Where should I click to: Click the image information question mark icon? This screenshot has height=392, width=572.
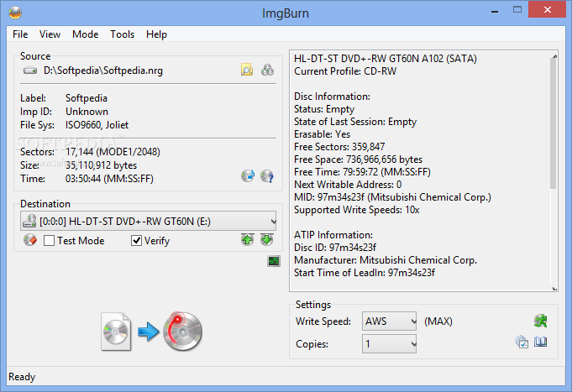pos(267,176)
